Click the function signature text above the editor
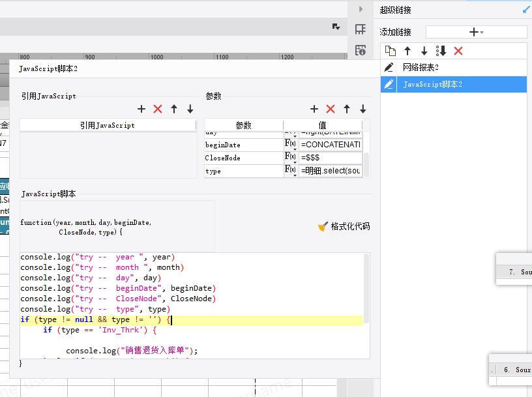 86,227
